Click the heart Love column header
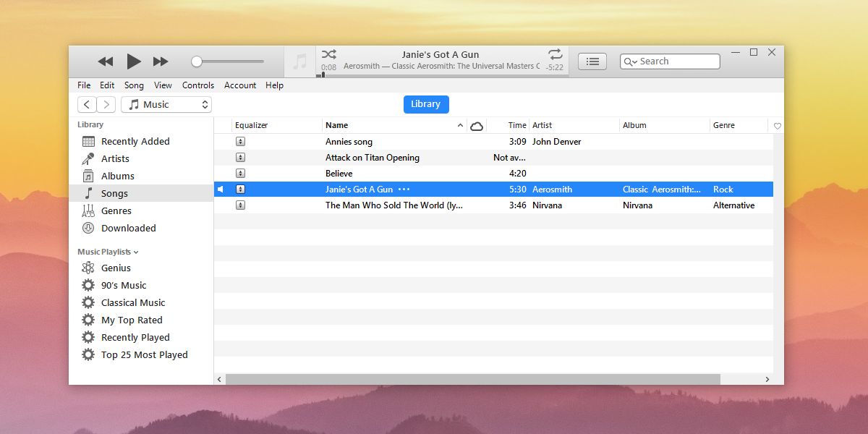 778,126
